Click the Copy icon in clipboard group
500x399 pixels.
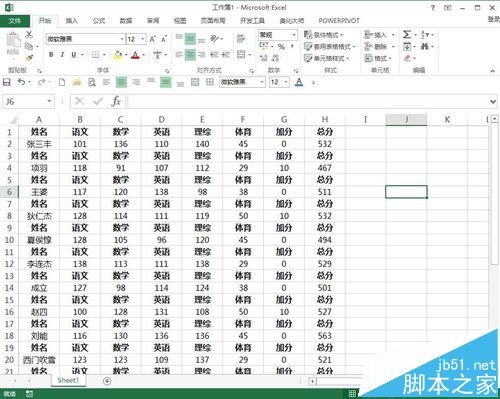click(x=29, y=46)
